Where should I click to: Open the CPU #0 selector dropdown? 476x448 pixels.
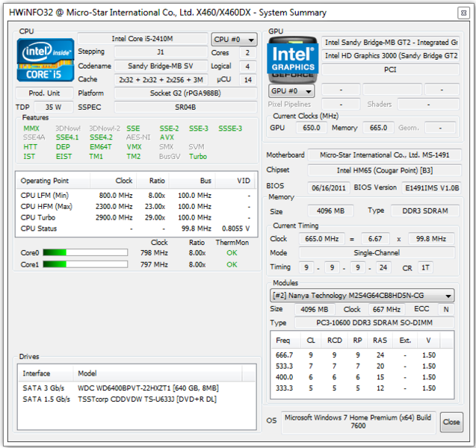234,40
